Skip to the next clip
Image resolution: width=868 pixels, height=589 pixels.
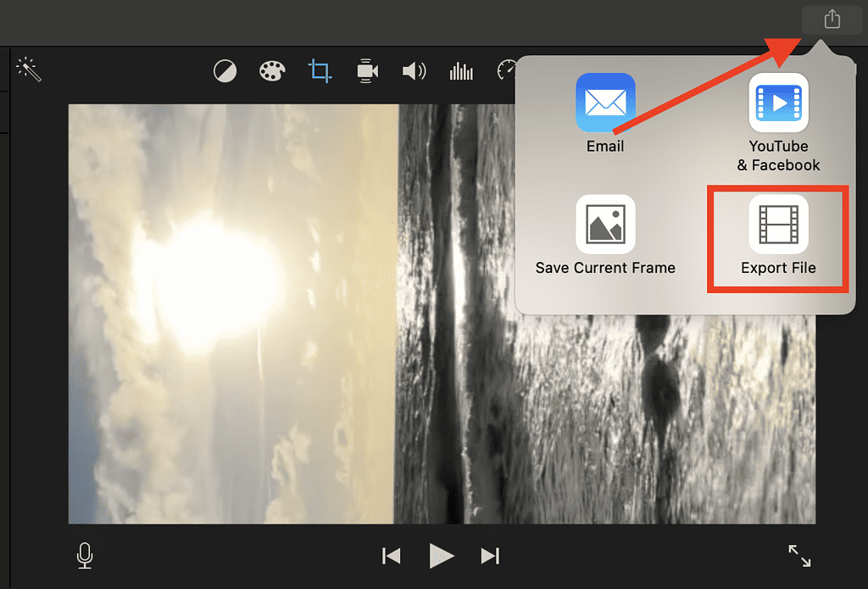click(x=490, y=556)
